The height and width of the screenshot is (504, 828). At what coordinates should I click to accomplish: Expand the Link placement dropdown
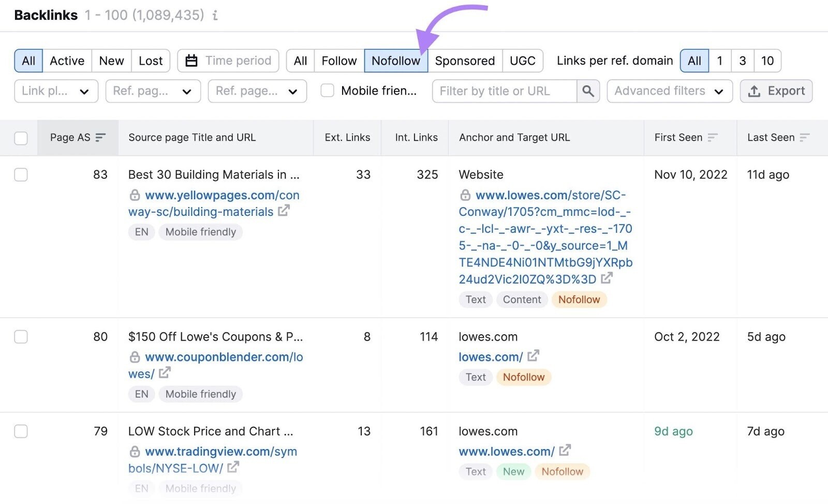pyautogui.click(x=56, y=91)
